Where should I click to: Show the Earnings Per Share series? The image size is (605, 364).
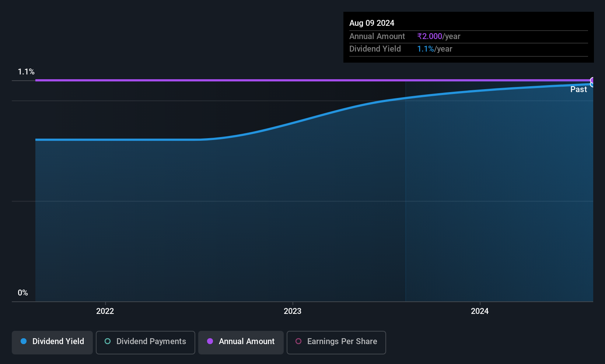(x=336, y=343)
